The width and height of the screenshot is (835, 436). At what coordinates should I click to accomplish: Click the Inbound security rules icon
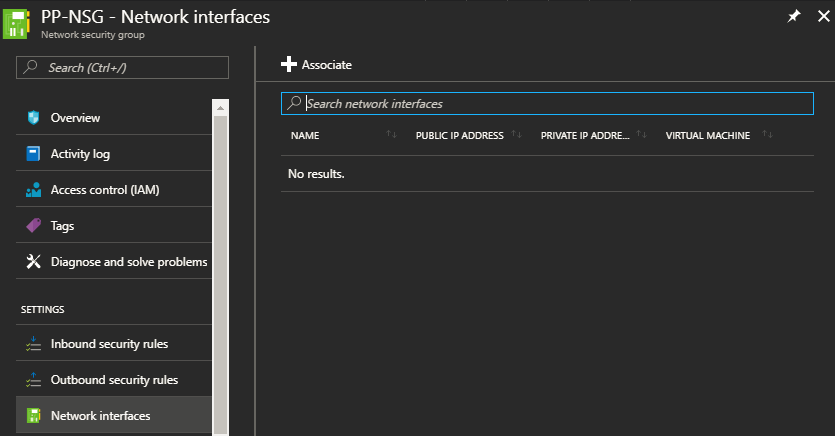33,344
